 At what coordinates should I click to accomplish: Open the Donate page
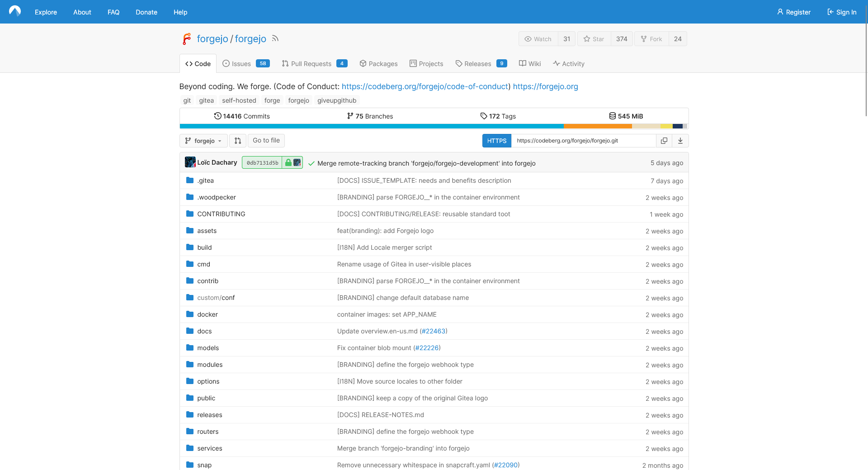[x=146, y=12]
